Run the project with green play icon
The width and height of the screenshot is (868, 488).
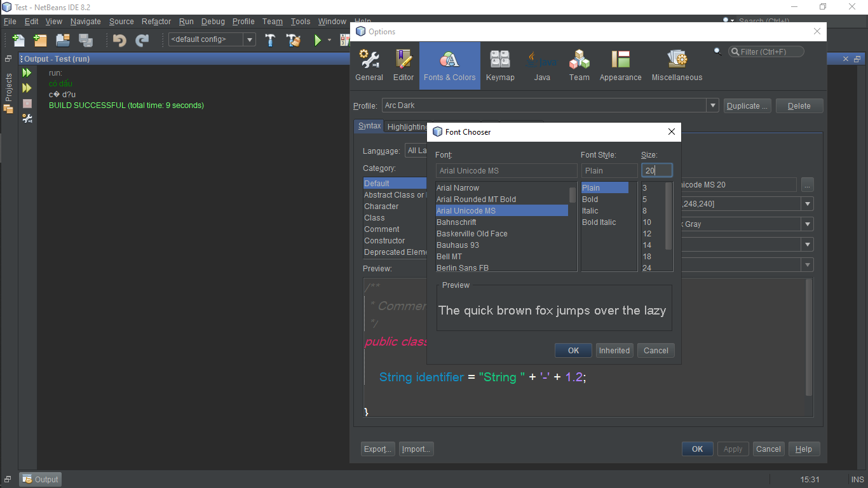pyautogui.click(x=318, y=40)
